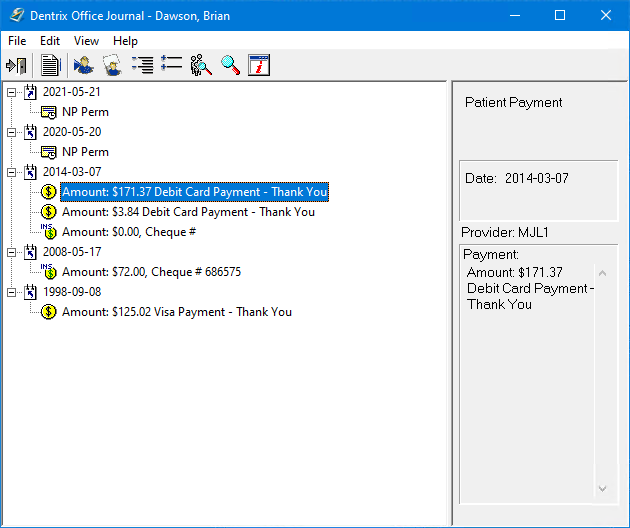The width and height of the screenshot is (630, 528).
Task: Click the Payment details scrollbar down arrow
Action: coord(602,489)
